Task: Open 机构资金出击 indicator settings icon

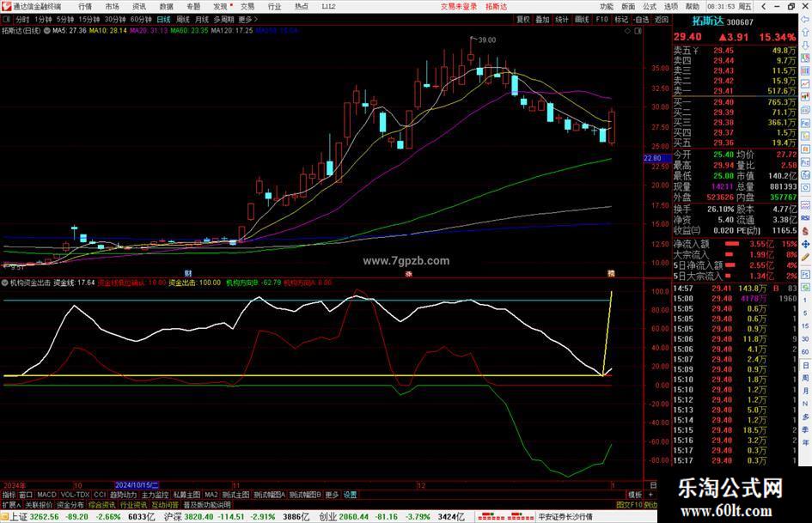Action: [5, 283]
